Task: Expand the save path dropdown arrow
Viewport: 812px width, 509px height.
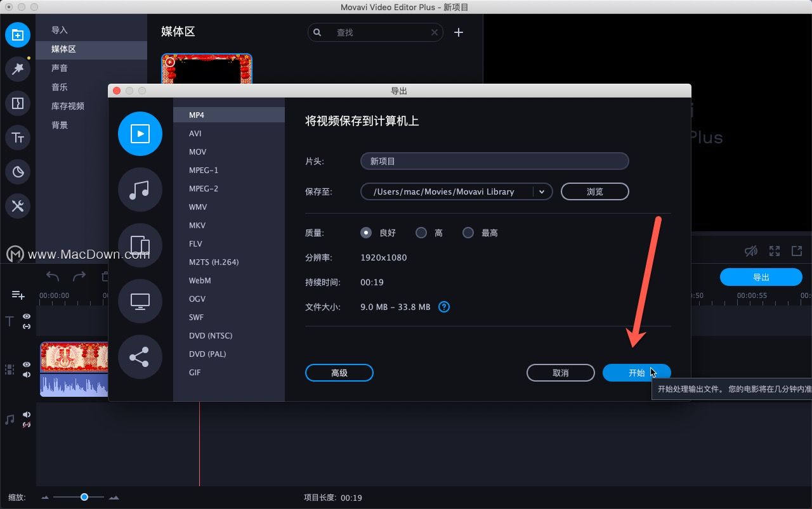Action: coord(542,191)
